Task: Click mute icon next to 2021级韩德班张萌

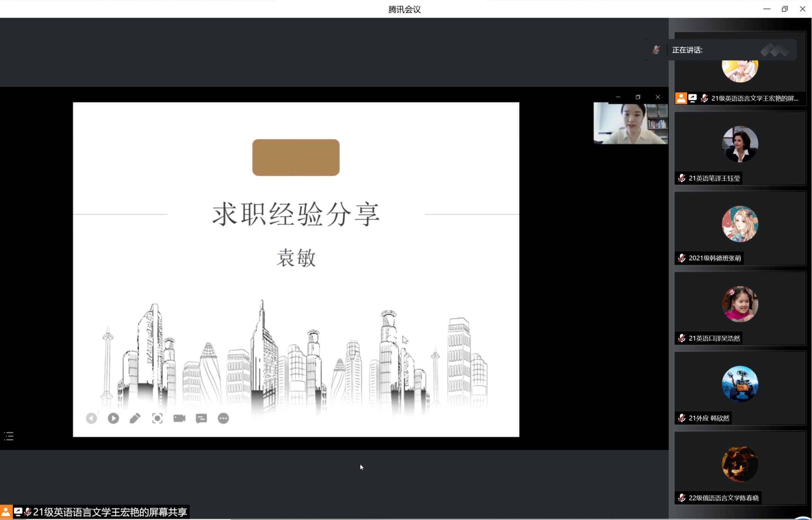Action: (x=681, y=258)
